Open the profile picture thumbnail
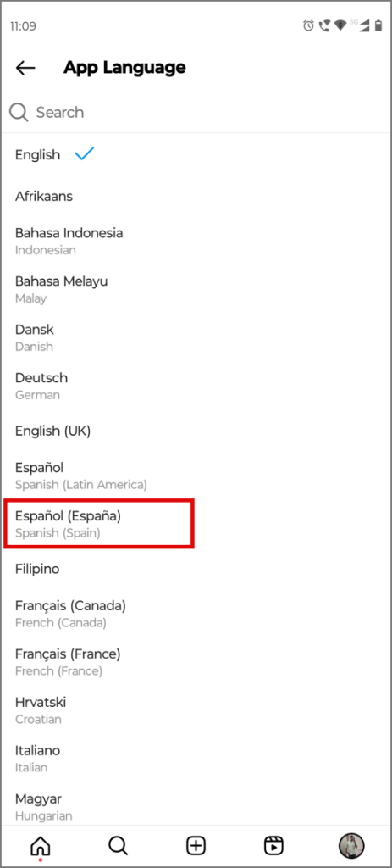Image resolution: width=392 pixels, height=868 pixels. 351,846
